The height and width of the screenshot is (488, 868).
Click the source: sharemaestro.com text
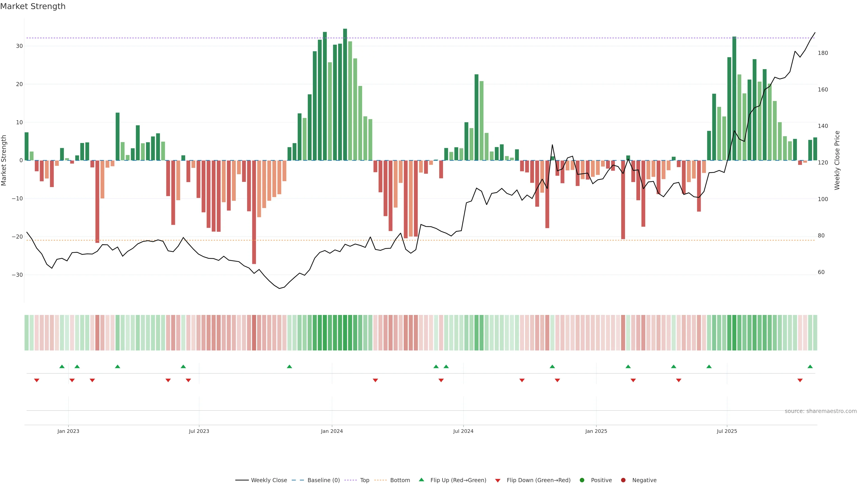[821, 411]
